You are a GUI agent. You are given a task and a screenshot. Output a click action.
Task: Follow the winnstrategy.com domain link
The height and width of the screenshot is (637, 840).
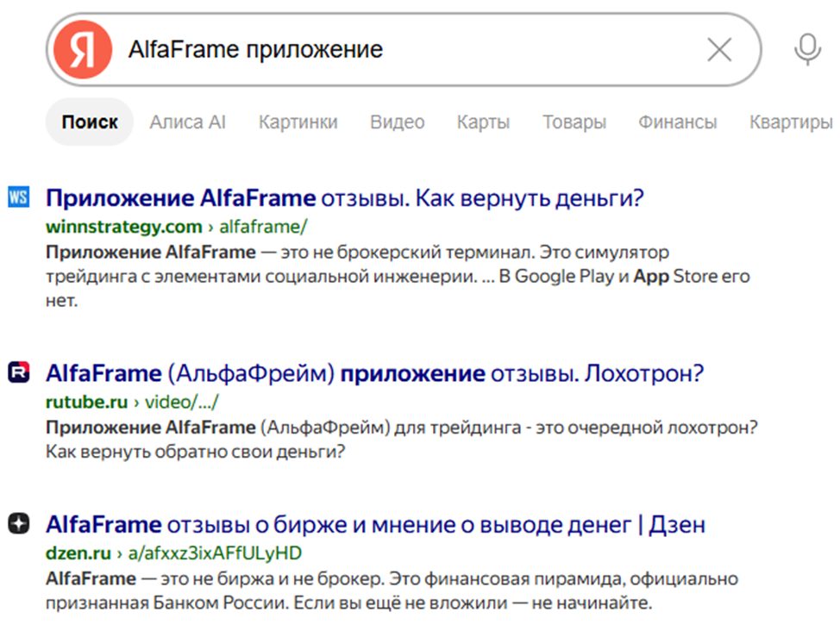click(x=123, y=227)
